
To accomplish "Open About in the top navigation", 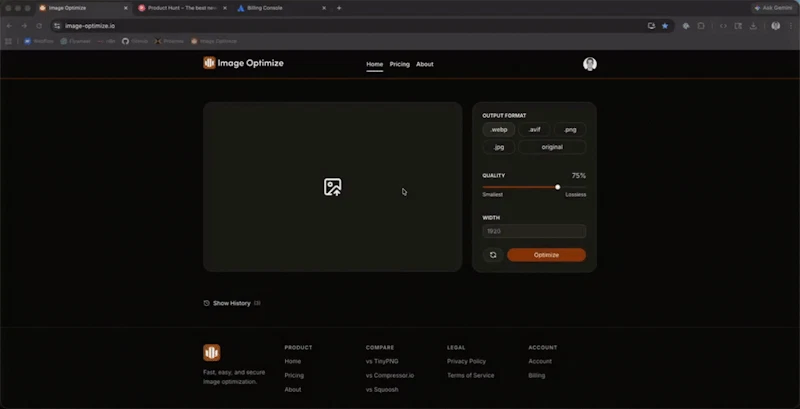I will point(424,64).
